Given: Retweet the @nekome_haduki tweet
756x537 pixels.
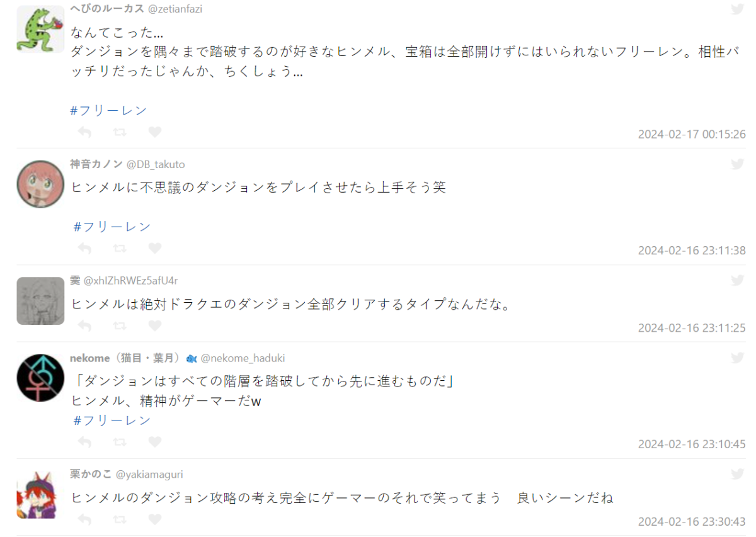Looking at the screenshot, I should pos(120,442).
